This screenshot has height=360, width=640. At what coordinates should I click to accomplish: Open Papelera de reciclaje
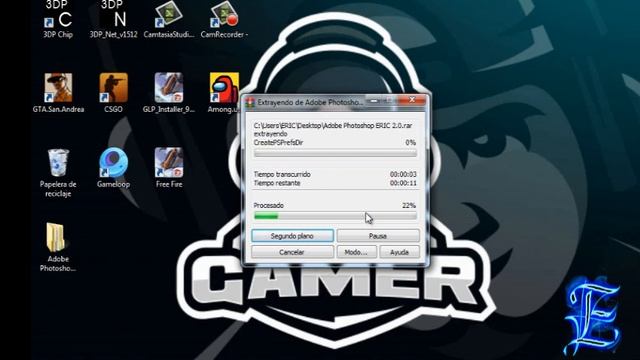coord(58,173)
